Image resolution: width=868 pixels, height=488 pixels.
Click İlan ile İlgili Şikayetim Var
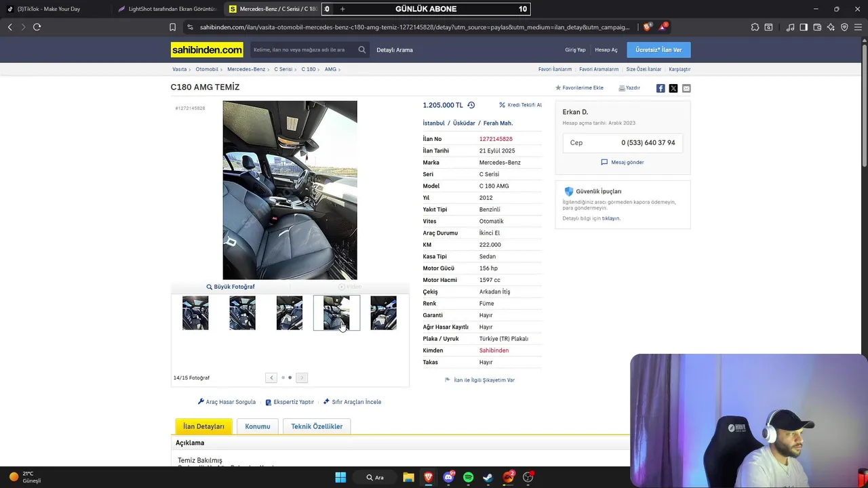pos(479,380)
